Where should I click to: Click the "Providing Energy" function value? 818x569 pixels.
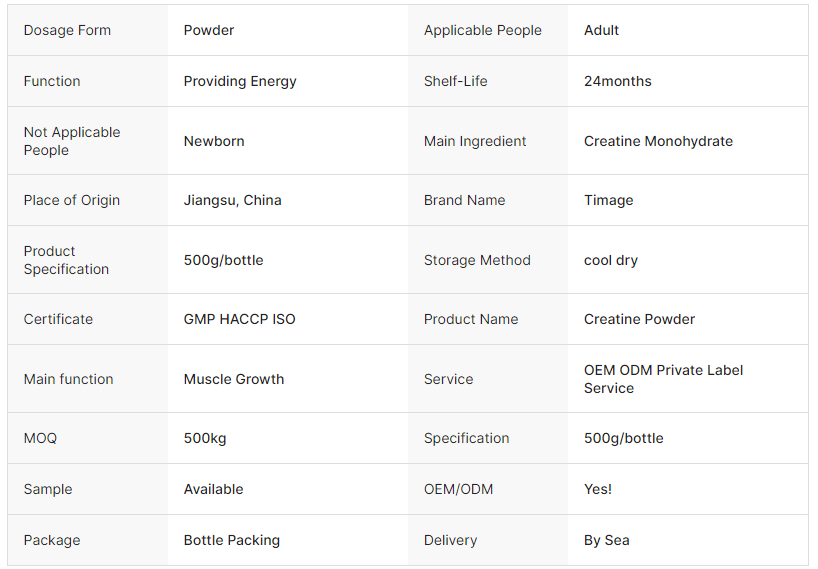(x=240, y=81)
